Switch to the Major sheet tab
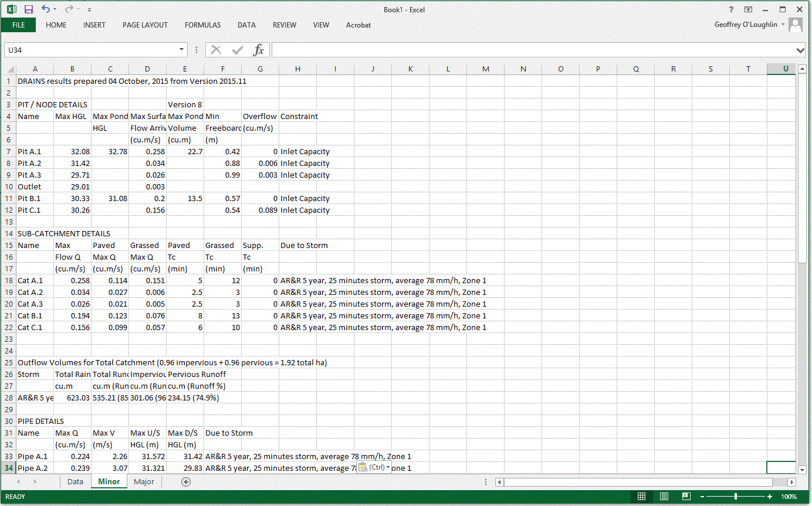 coord(144,481)
